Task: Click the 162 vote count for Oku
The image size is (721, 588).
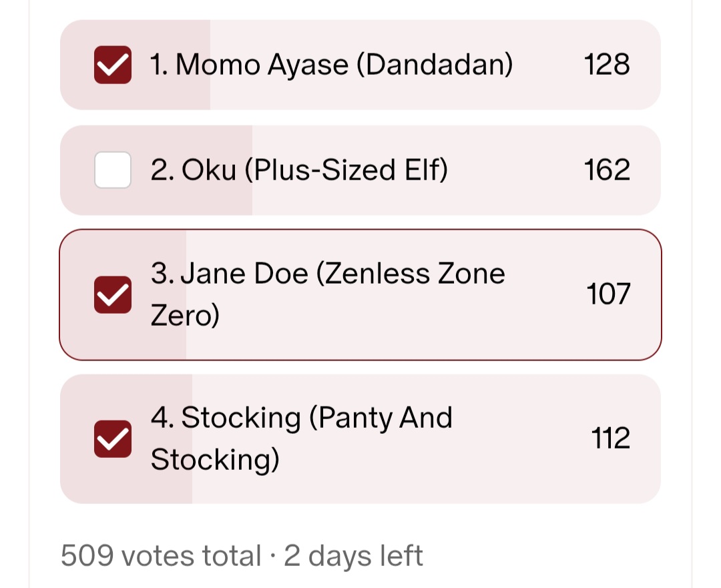Action: click(x=607, y=170)
